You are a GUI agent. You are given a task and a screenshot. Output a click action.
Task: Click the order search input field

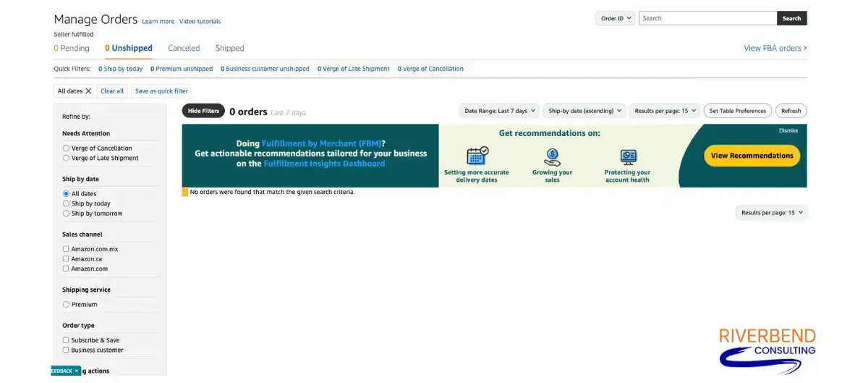point(707,18)
